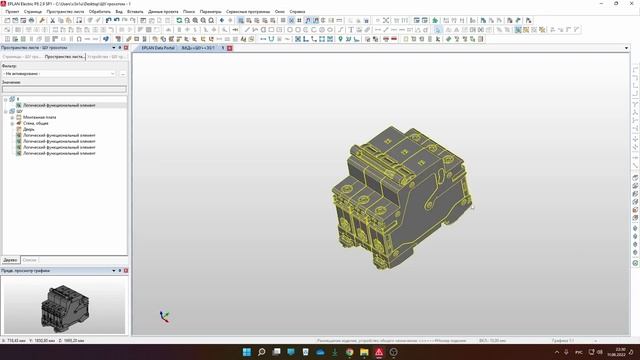This screenshot has width=640, height=360.
Task: Select the Стена, общее tree item
Action: (36, 123)
